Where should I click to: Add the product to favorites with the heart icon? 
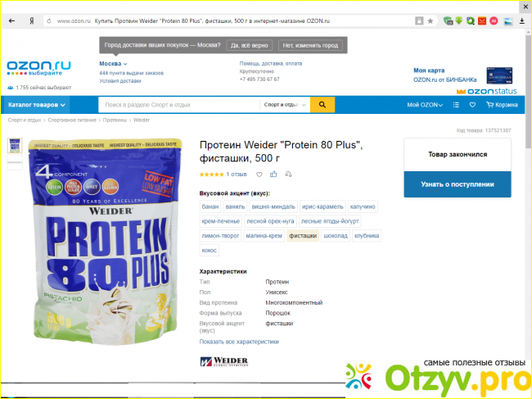pos(259,175)
